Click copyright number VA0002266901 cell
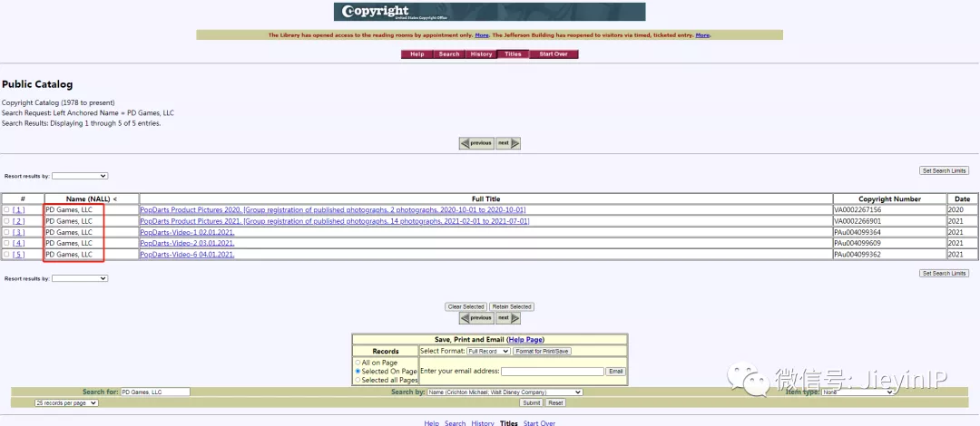This screenshot has width=980, height=426. [889, 221]
